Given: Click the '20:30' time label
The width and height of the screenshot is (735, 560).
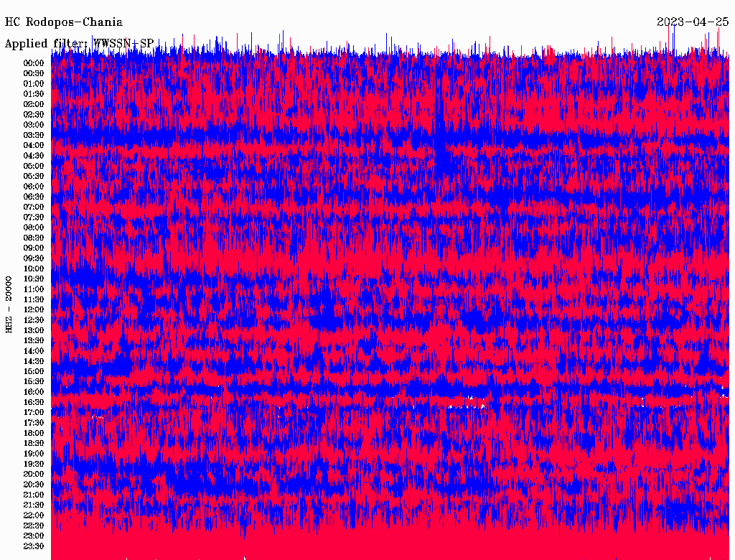Looking at the screenshot, I should coord(34,484).
